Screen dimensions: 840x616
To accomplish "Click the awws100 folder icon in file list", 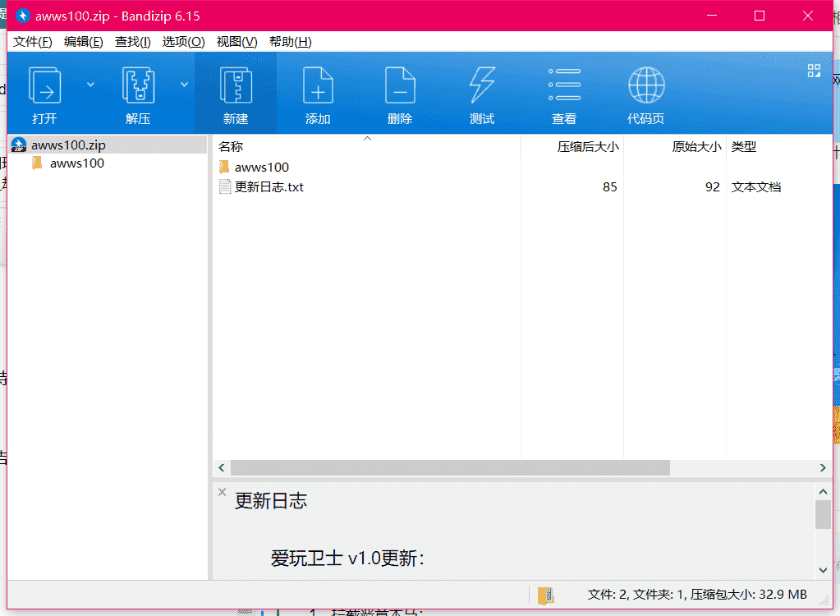I will pos(224,167).
